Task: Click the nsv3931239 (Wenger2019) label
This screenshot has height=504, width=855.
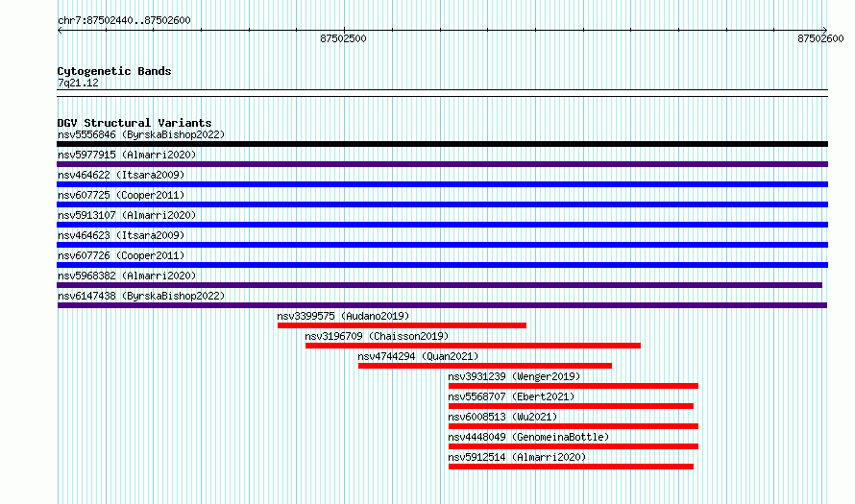Action: pos(514,376)
